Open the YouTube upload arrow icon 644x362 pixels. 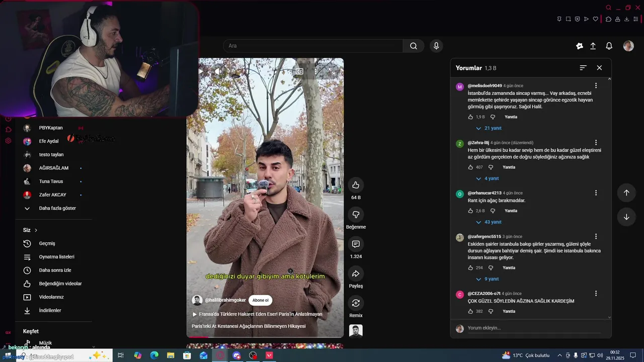tap(593, 46)
